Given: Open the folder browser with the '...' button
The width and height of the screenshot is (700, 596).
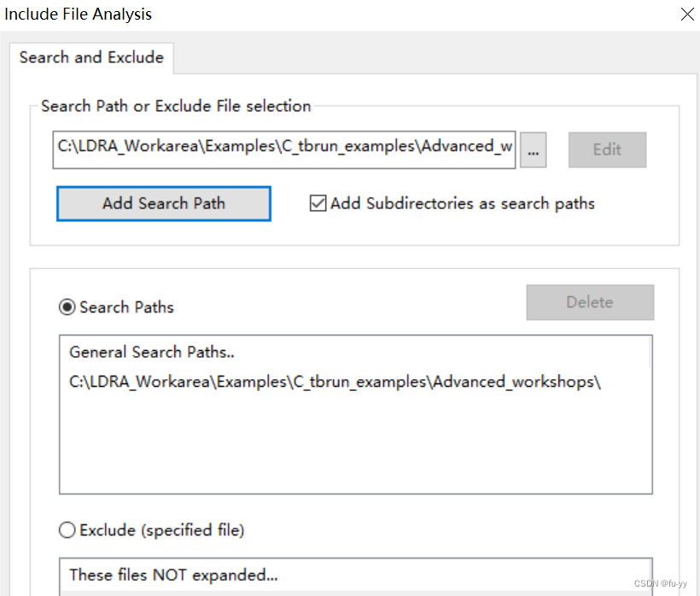Looking at the screenshot, I should tap(534, 150).
